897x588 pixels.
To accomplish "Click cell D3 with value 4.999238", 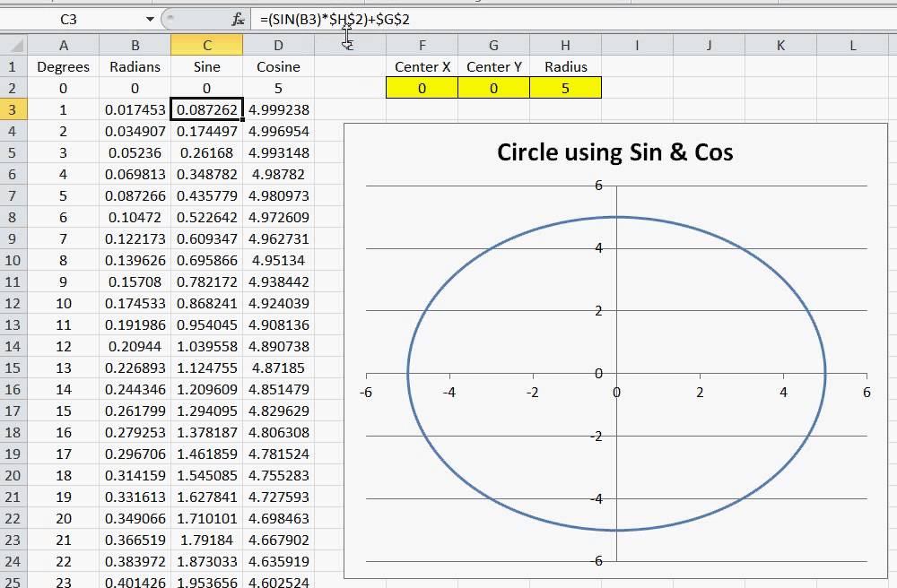I will click(x=279, y=109).
